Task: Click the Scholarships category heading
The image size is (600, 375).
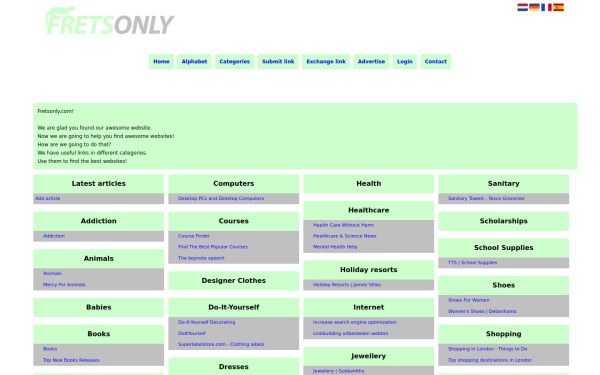Action: (x=504, y=221)
